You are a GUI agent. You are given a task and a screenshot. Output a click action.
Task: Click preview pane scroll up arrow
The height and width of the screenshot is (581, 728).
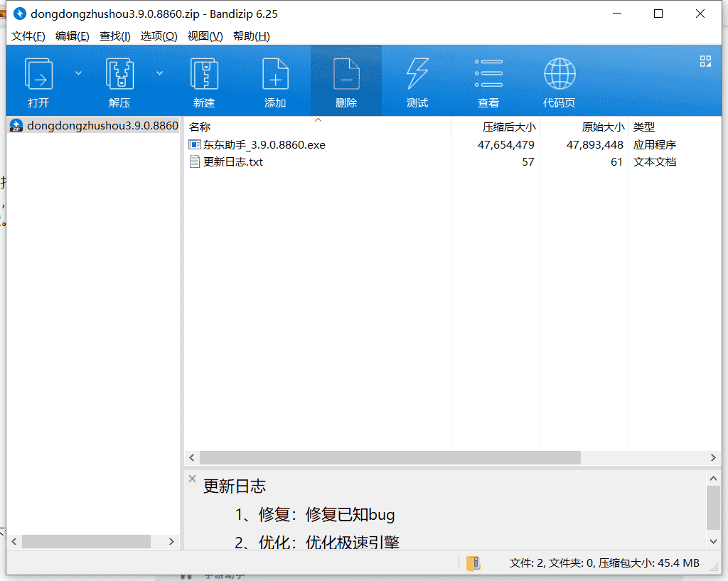coord(714,478)
